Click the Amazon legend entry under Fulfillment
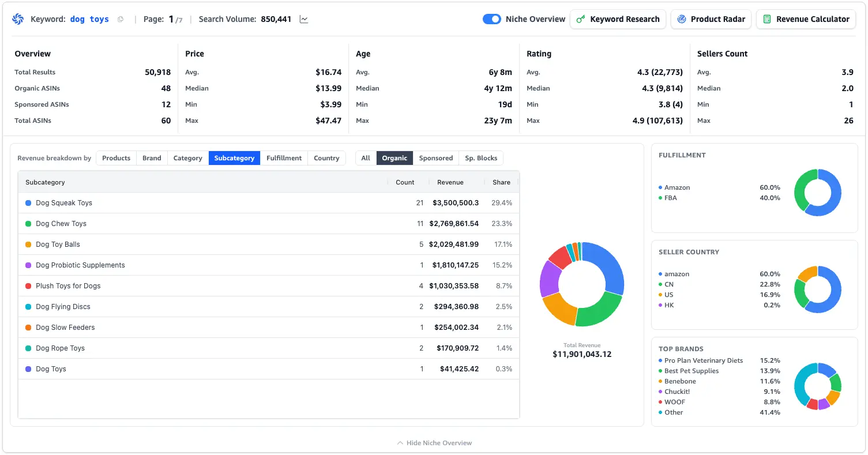Screen dimensions: 868x455 click(677, 187)
